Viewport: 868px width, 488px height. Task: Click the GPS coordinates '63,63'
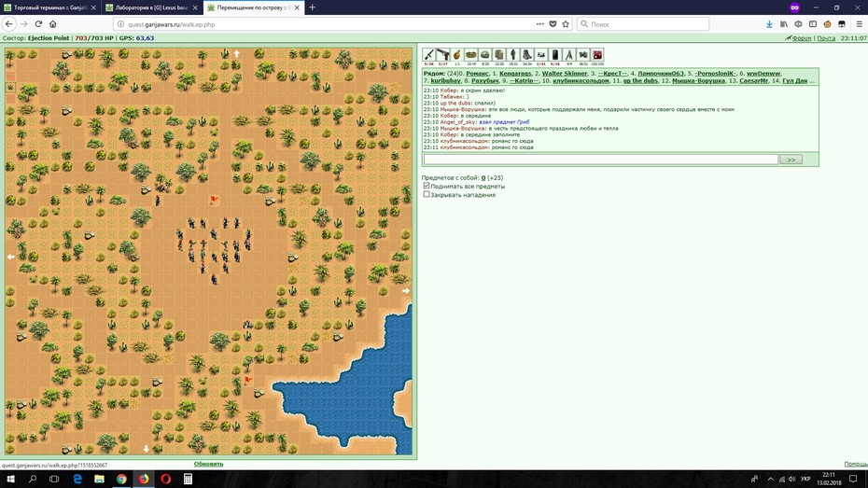(145, 38)
